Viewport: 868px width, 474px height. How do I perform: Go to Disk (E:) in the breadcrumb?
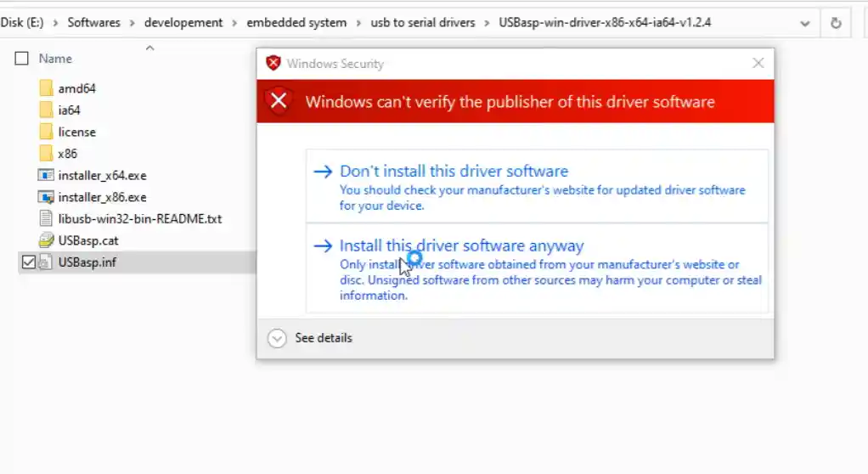pyautogui.click(x=22, y=23)
